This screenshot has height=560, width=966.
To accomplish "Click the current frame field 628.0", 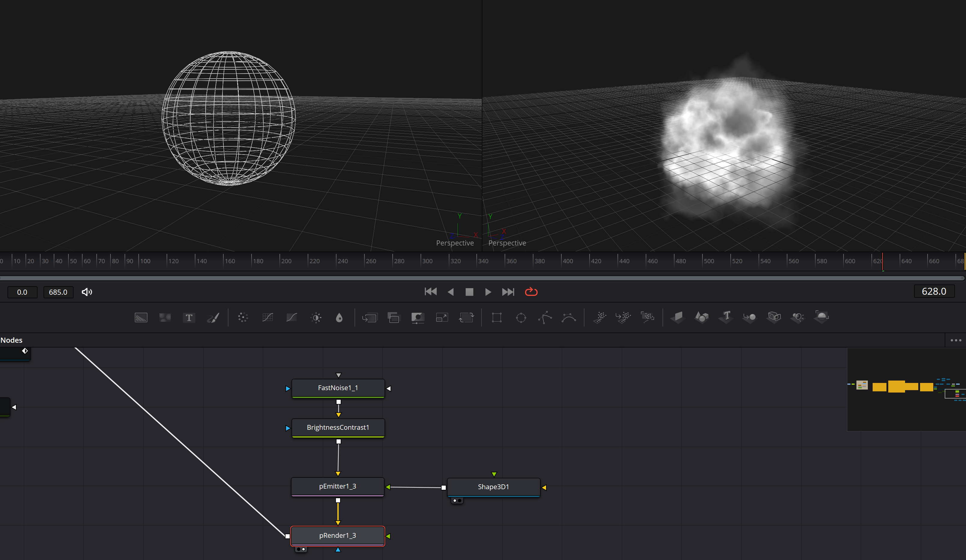I will (934, 291).
